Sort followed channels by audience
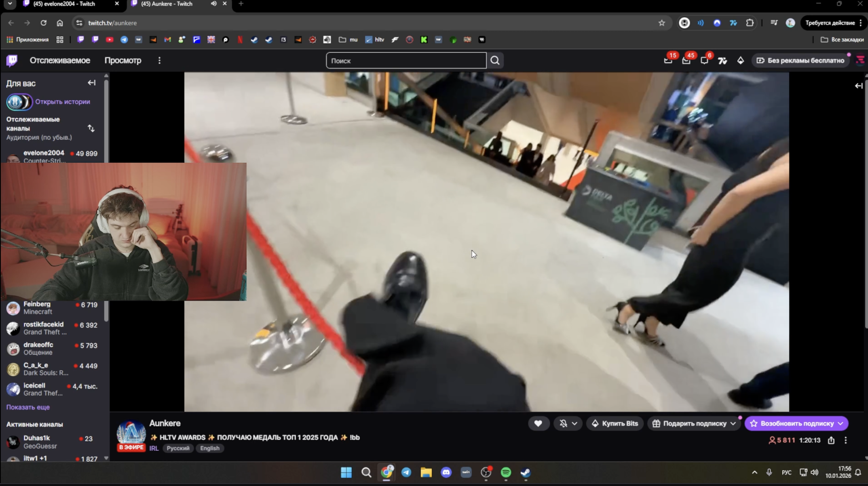This screenshot has height=486, width=868. tap(91, 128)
